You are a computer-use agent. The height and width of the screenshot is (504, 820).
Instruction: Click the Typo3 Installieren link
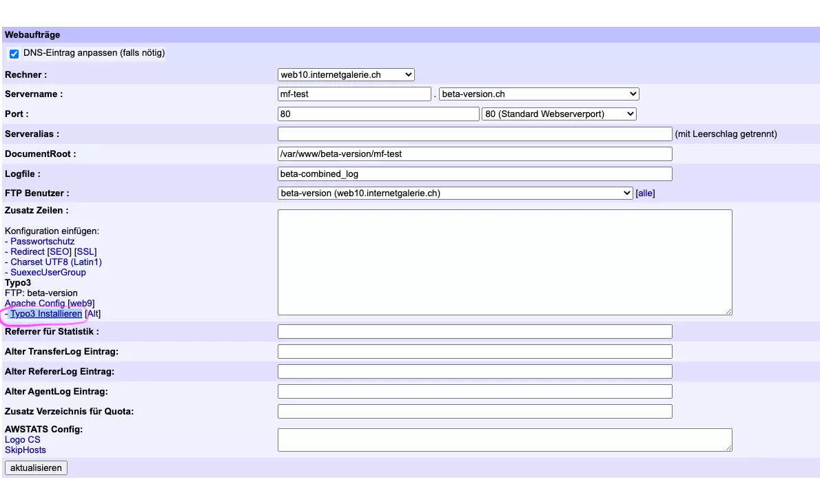(x=46, y=314)
